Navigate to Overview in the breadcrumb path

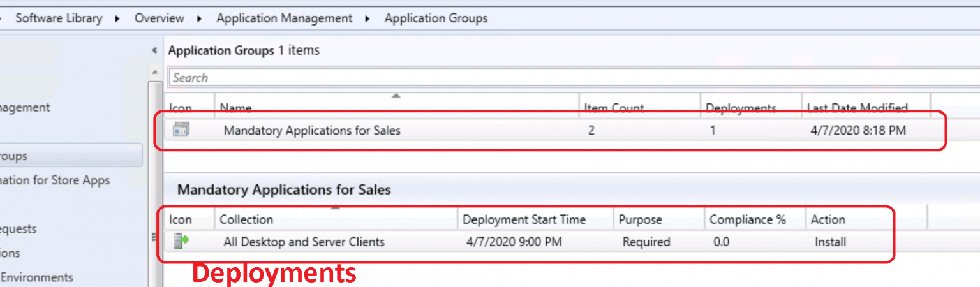coord(160,18)
